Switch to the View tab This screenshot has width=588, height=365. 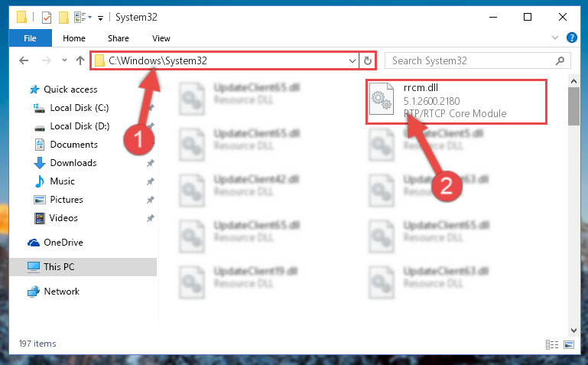pyautogui.click(x=161, y=38)
